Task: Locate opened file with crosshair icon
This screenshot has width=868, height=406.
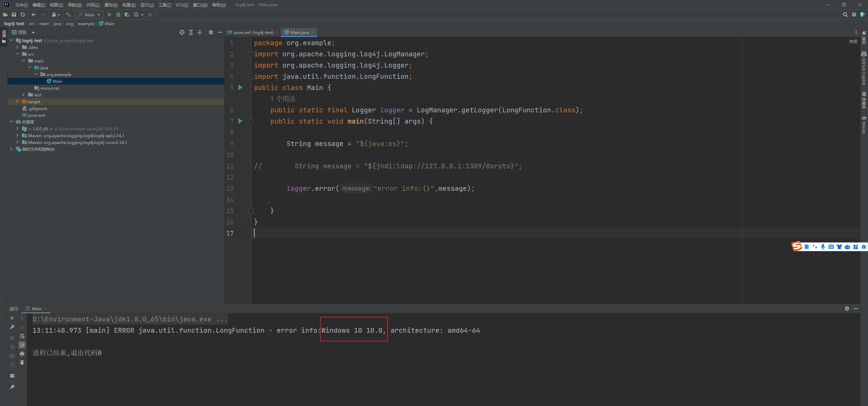Action: (x=182, y=32)
